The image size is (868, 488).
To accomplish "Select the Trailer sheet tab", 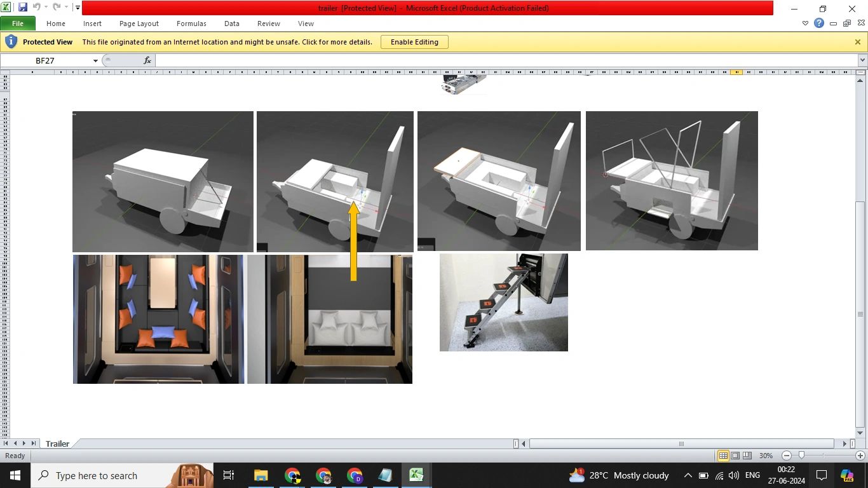I will (x=57, y=444).
